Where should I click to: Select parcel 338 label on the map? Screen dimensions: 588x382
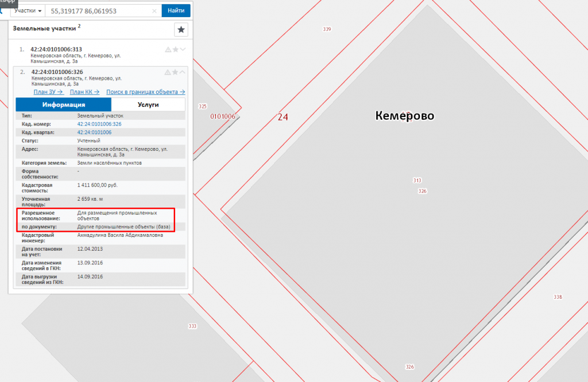pyautogui.click(x=558, y=297)
